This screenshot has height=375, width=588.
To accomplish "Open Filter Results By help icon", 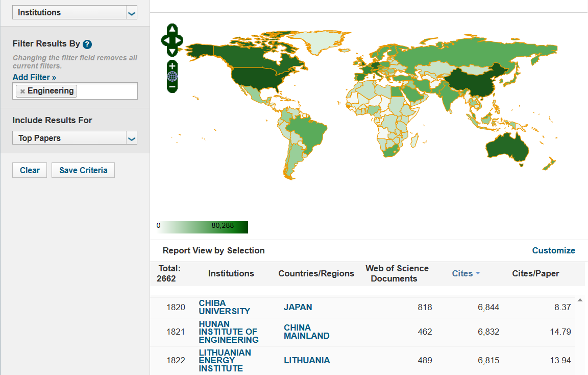I will click(87, 44).
